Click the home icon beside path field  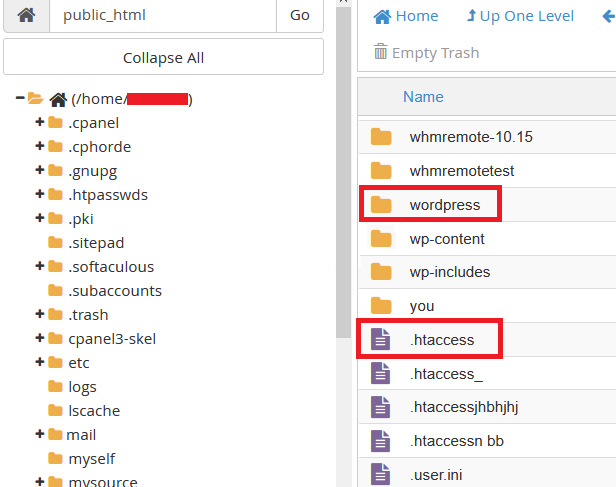[26, 16]
